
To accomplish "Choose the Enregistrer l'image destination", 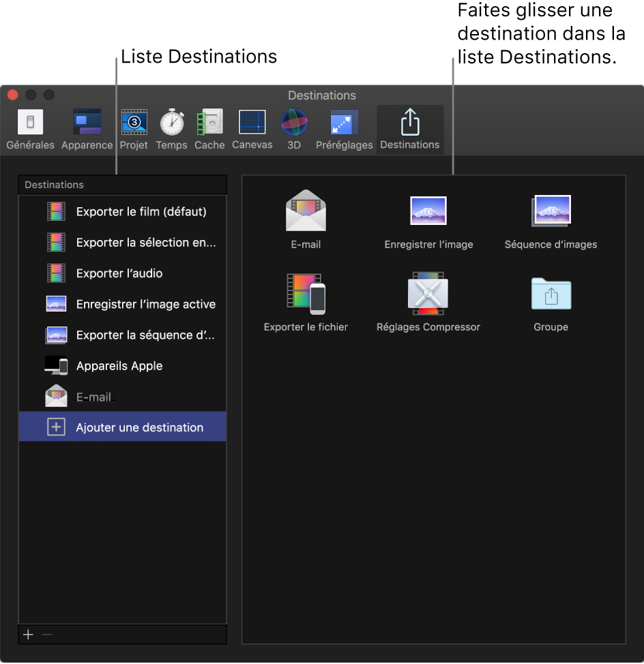I will (x=428, y=211).
